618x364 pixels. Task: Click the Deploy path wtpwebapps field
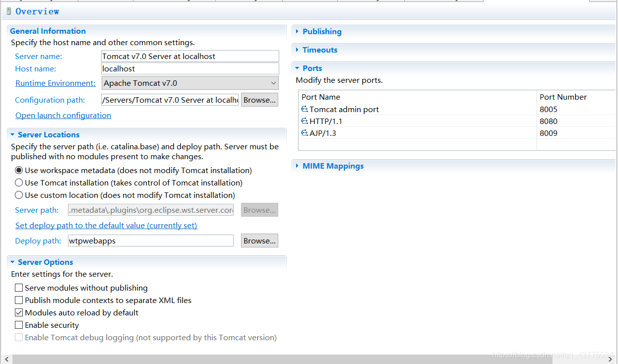point(150,241)
